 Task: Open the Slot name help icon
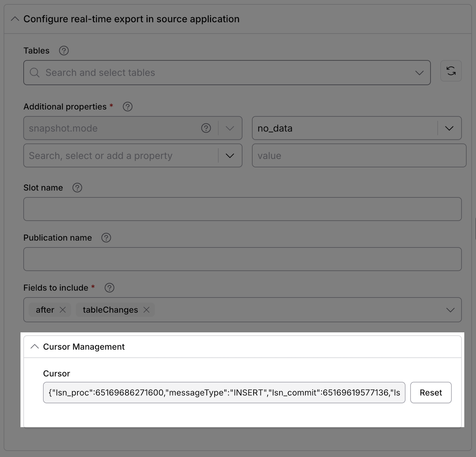point(77,188)
